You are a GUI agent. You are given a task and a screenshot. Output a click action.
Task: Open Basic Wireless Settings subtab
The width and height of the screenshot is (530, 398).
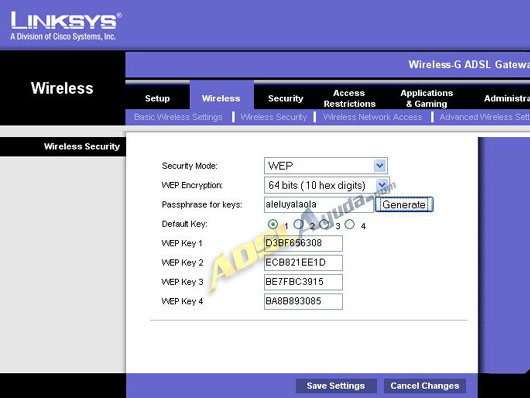[x=178, y=117]
